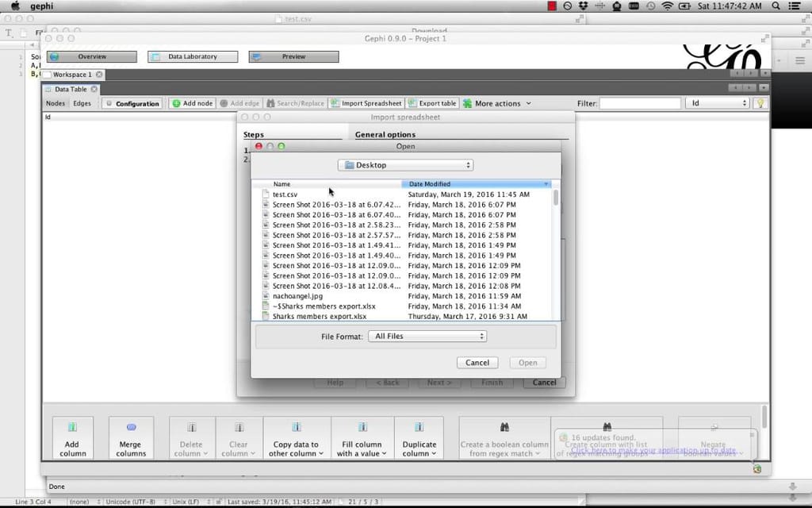Click the update link to update application
Image resolution: width=812 pixels, height=508 pixels.
tap(653, 451)
